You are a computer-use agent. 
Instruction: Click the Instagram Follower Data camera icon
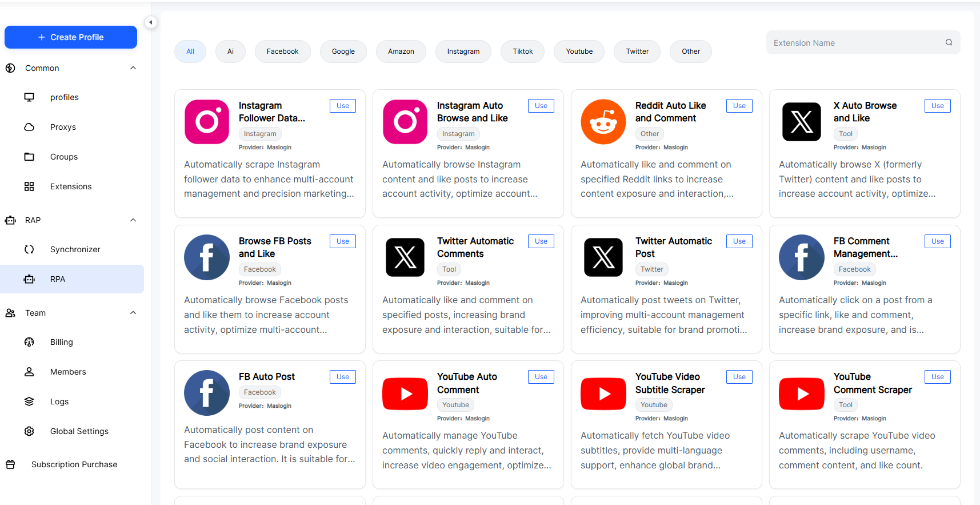coord(207,122)
